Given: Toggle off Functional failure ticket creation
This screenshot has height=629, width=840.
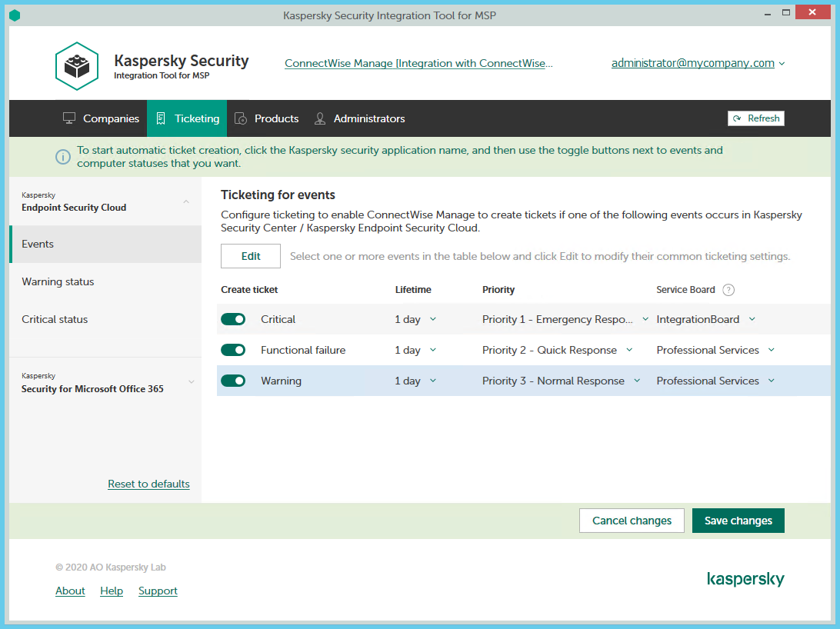Looking at the screenshot, I should [x=233, y=350].
